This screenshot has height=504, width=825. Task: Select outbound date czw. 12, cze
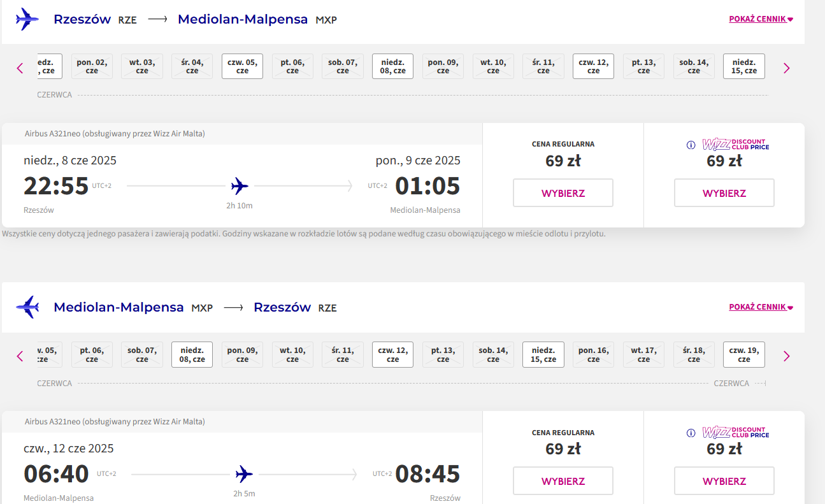click(593, 66)
